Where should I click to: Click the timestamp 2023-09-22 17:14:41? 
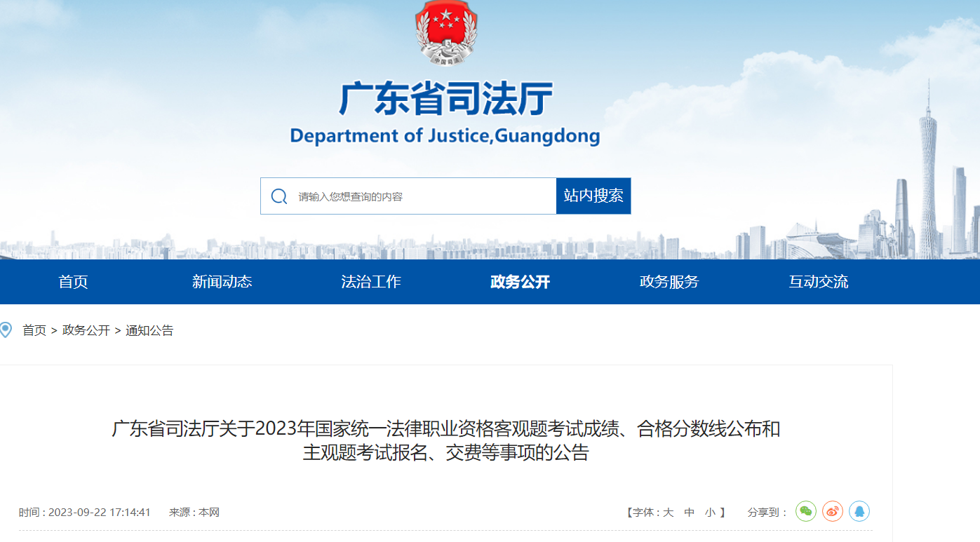click(x=100, y=513)
